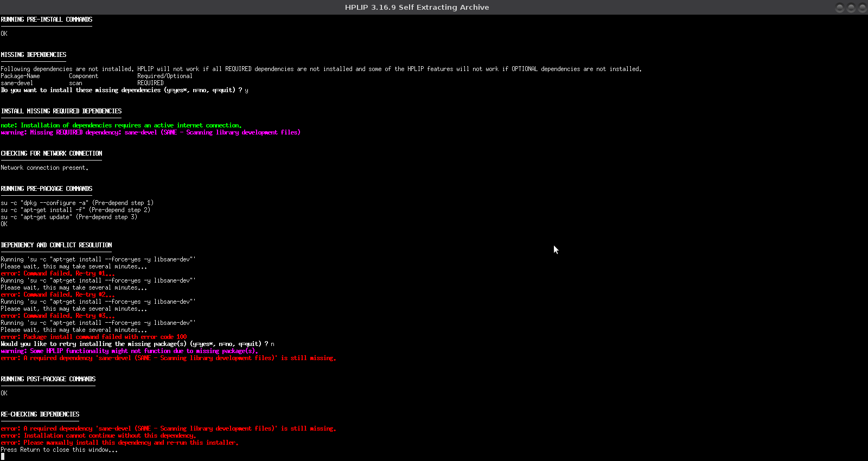Click the 'DEPENDENCY AND CONFLICT RESOLUTION' heading

(x=56, y=245)
